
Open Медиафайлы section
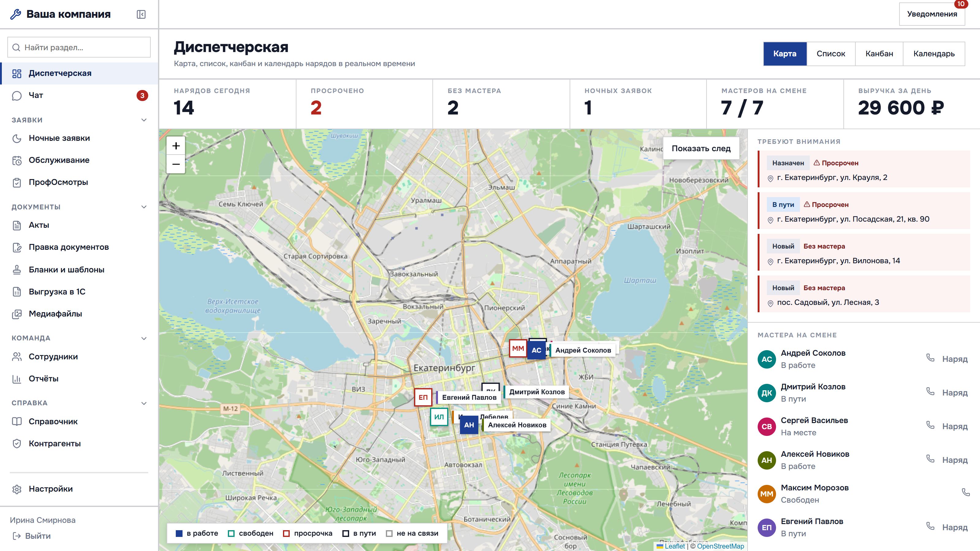point(79,314)
